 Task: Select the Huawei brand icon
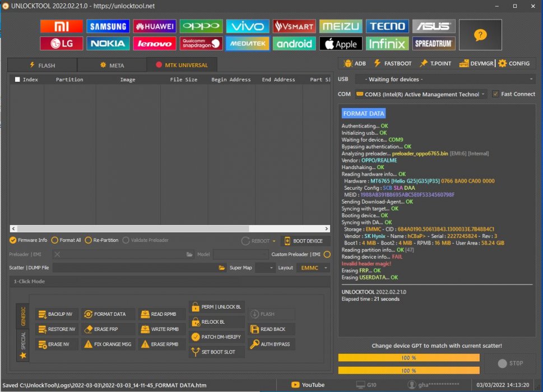(155, 26)
